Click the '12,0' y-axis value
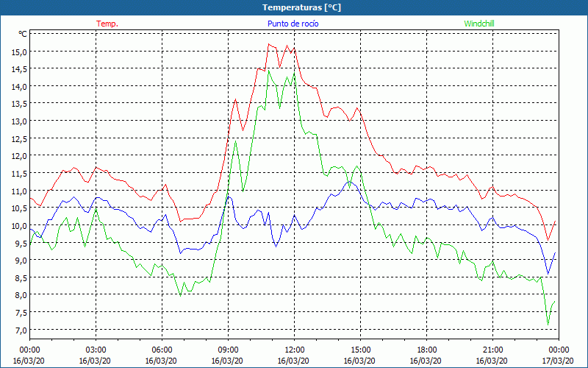 (x=20, y=156)
